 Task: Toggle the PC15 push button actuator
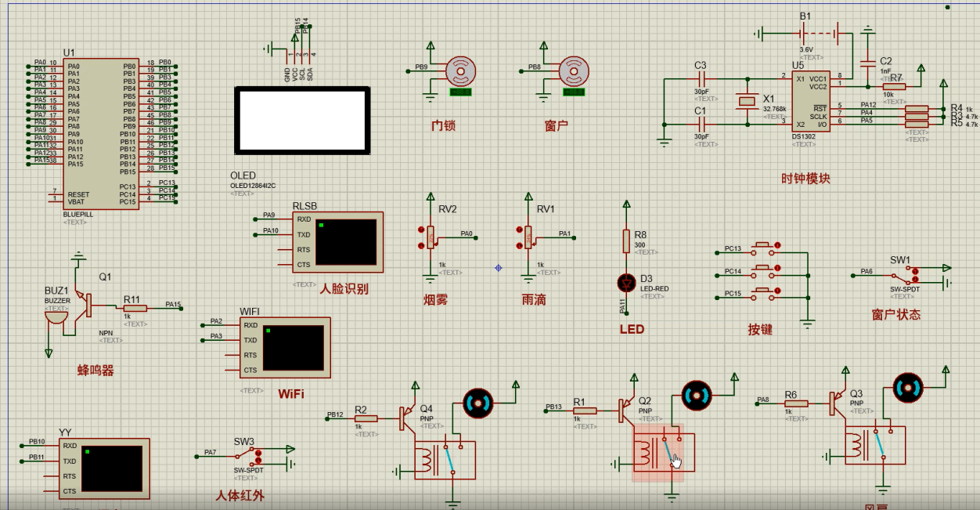776,291
